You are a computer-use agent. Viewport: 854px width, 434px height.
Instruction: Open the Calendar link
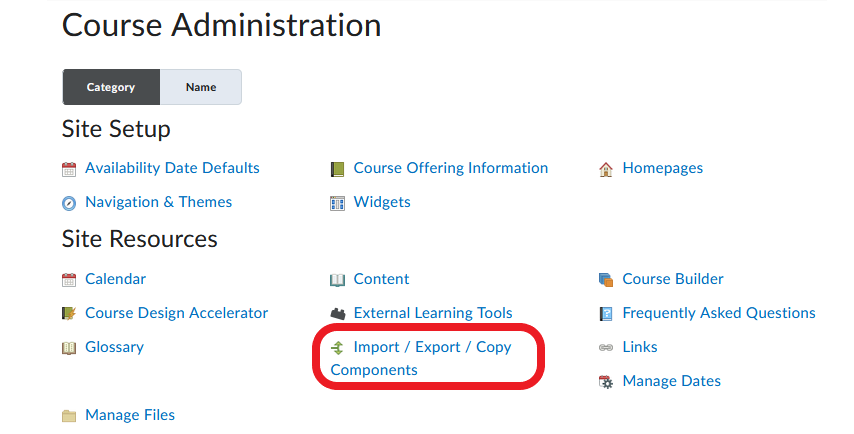[115, 279]
